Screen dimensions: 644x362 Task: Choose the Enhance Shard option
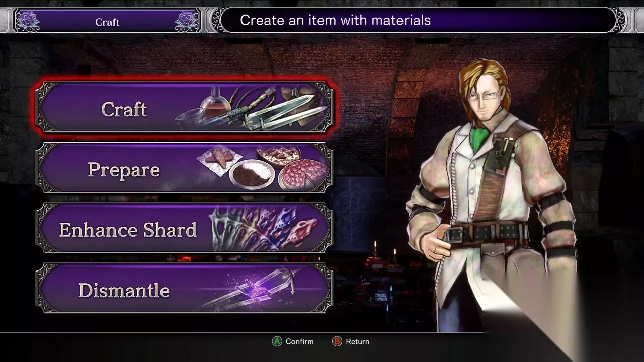(x=184, y=228)
